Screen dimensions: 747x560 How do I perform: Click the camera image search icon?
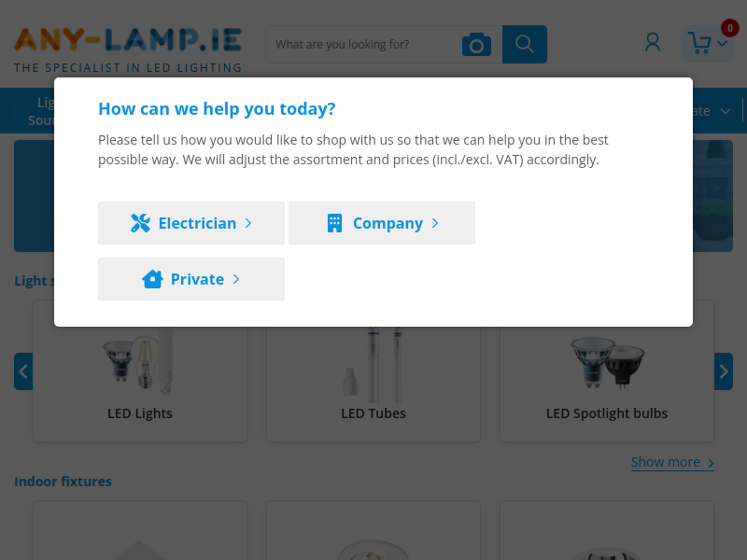point(476,44)
